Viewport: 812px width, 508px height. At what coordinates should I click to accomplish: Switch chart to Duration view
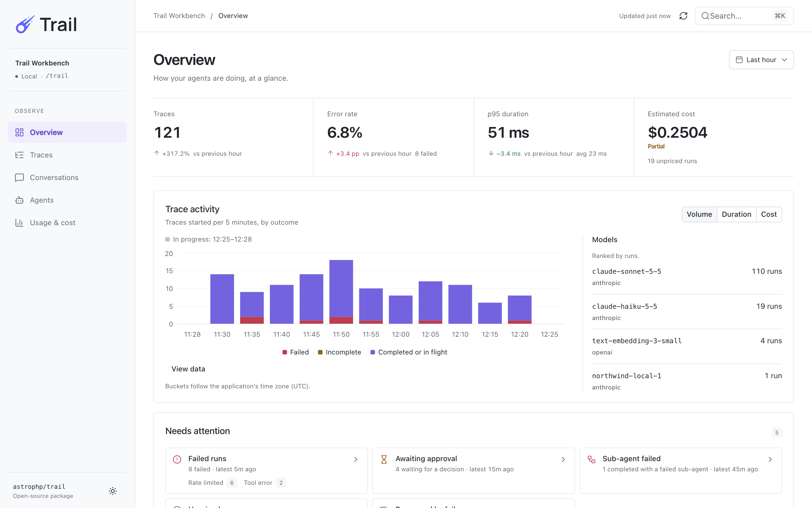click(736, 214)
